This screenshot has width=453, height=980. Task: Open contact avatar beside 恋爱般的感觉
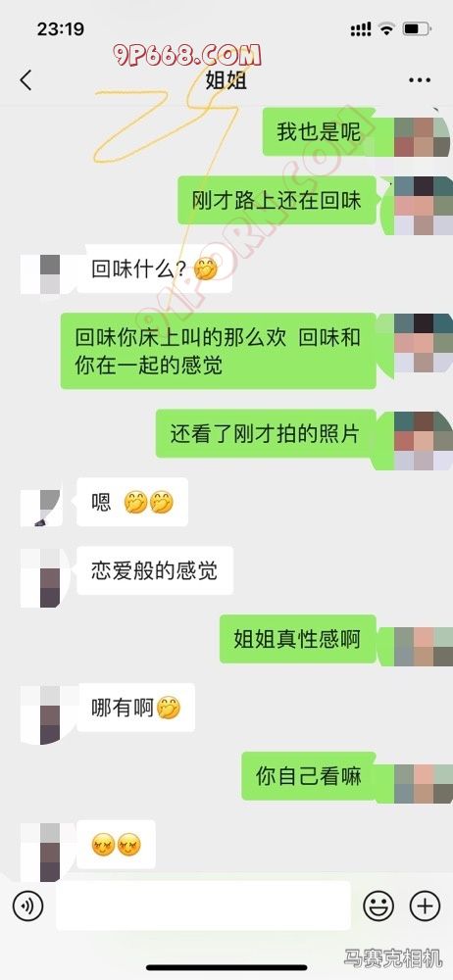point(40,578)
